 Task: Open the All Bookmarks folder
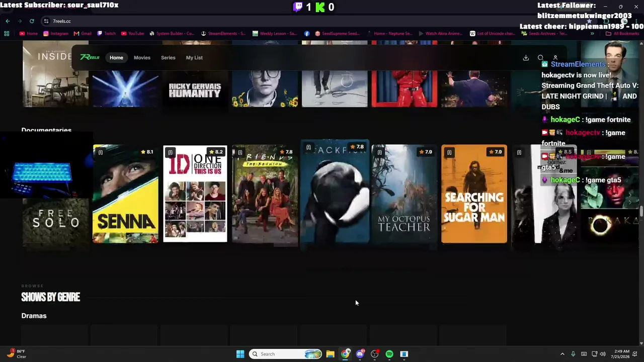point(622,34)
